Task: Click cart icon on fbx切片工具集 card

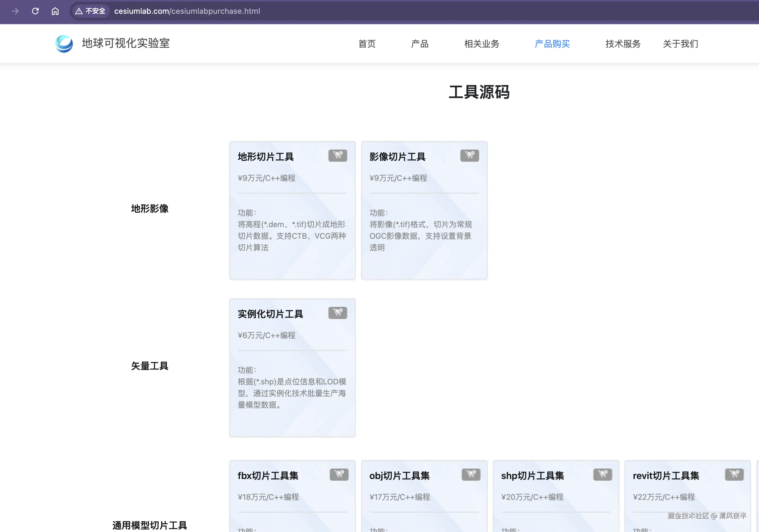Action: 339,475
